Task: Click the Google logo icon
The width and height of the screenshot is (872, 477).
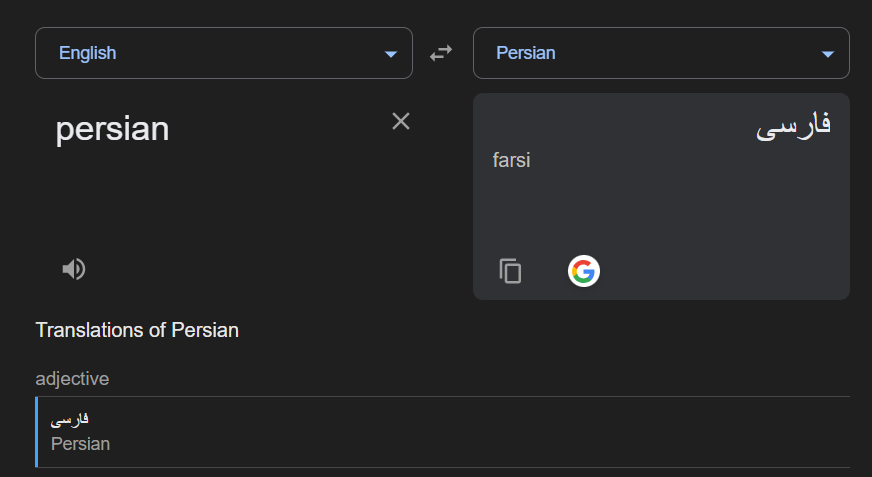Action: pos(584,271)
